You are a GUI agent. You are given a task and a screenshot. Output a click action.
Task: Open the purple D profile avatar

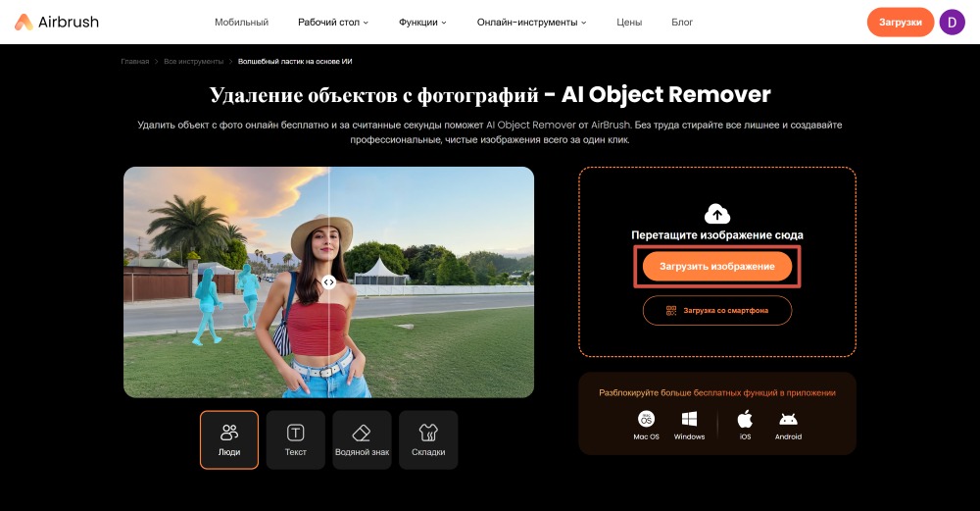952,22
